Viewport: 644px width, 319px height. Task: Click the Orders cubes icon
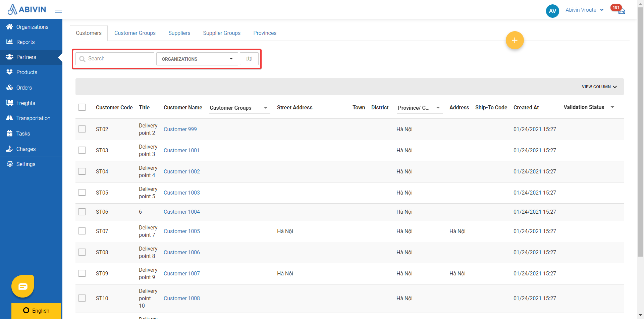[9, 87]
